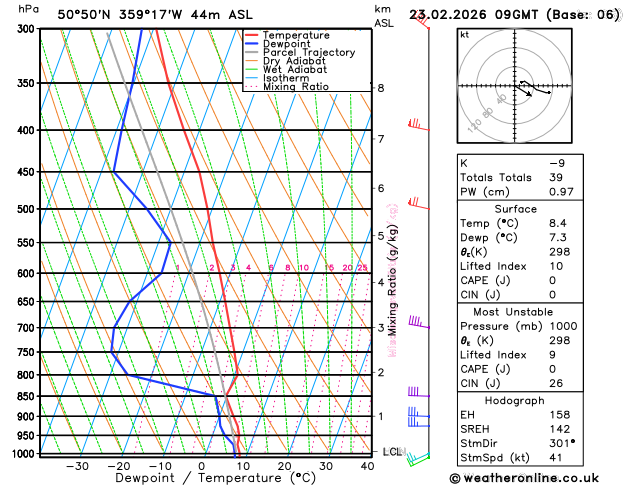
Task: Click the surface Lifted Index value 10
Action: click(x=556, y=266)
